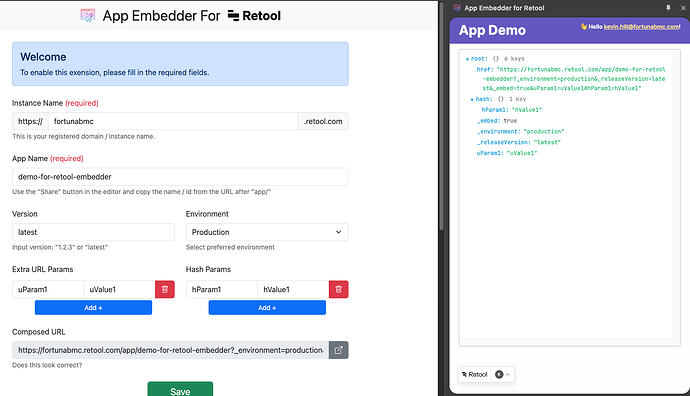Collapse the hash node in JSON tree
The image size is (690, 396).
coord(472,99)
